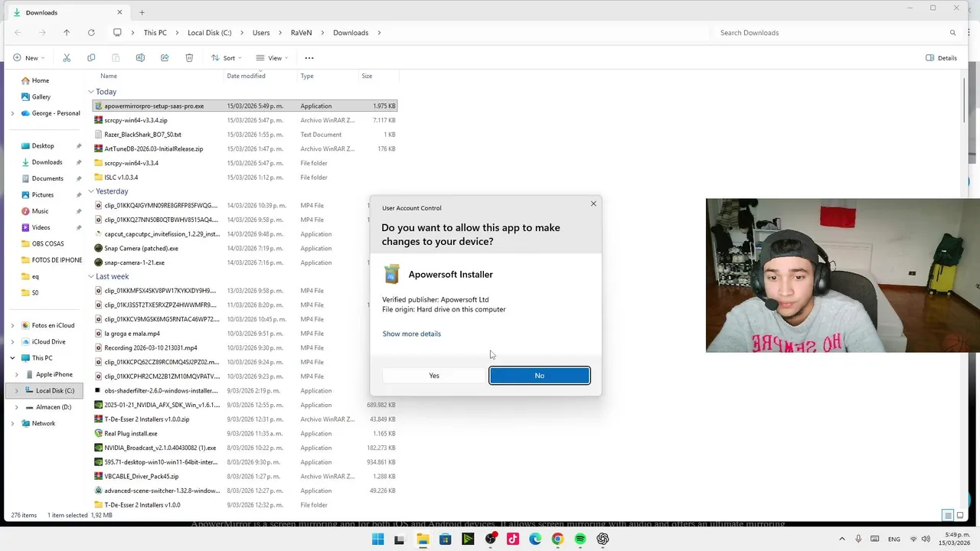The image size is (980, 551).
Task: Open the See more ellipsis menu
Action: 309,58
